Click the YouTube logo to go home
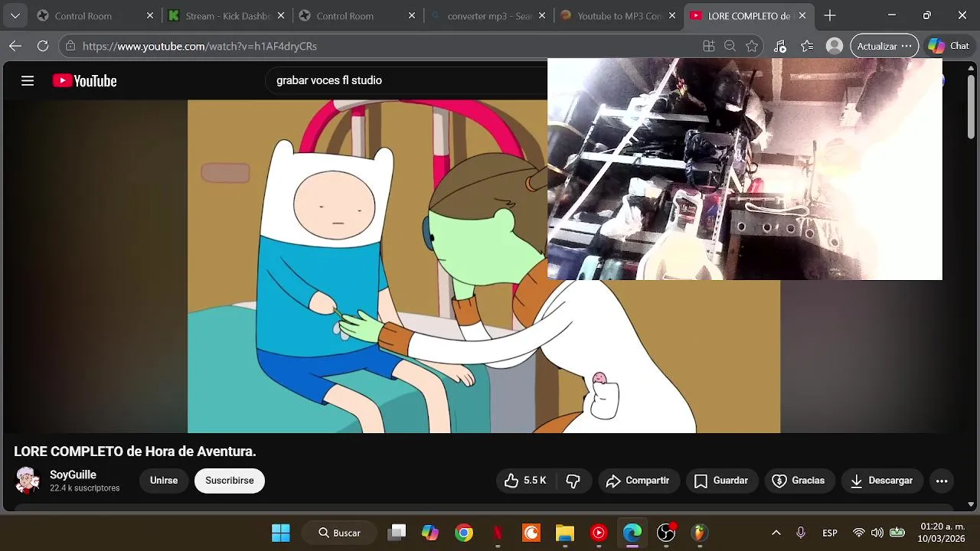This screenshot has width=980, height=551. [84, 80]
